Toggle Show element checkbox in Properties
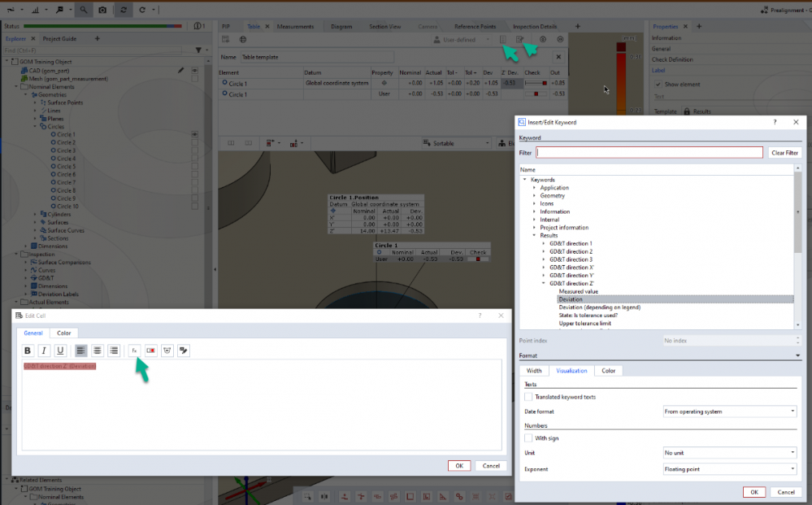The image size is (812, 505). click(658, 85)
